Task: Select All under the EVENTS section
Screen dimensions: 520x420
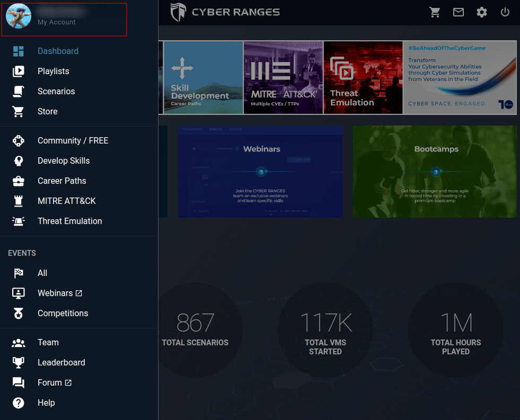Action: 42,273
